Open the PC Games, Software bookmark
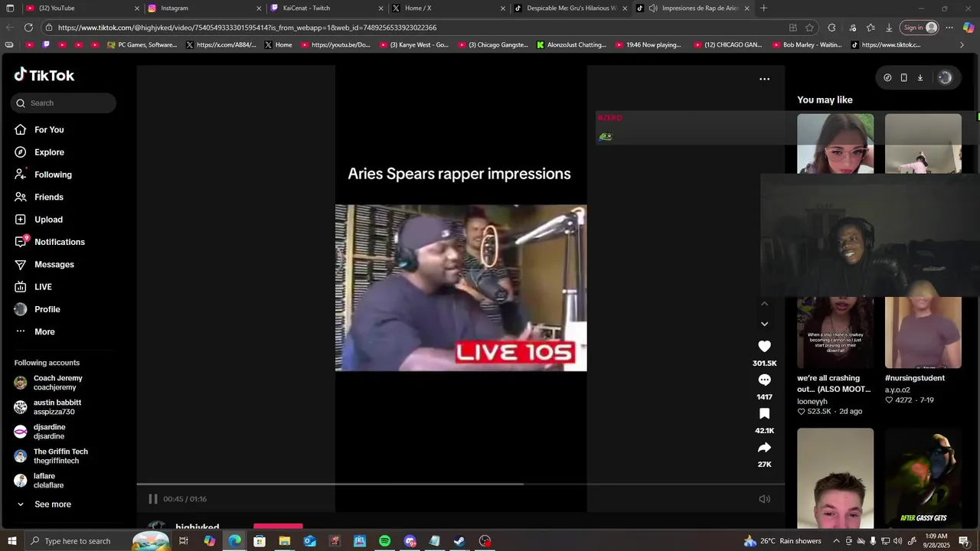980x551 pixels. tap(142, 45)
